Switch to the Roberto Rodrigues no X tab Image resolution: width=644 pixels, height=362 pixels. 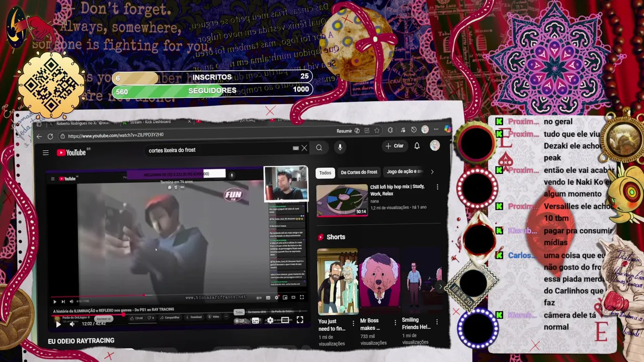[x=83, y=123]
